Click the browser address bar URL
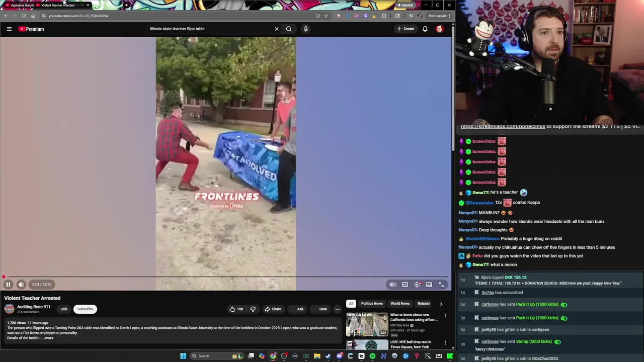The width and height of the screenshot is (644, 362). [x=78, y=16]
